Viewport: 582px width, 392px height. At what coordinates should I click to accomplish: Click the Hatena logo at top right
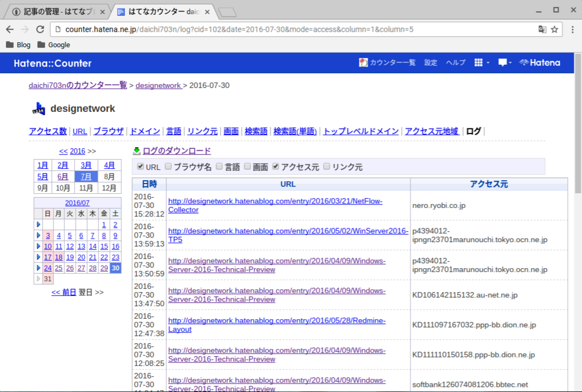539,63
